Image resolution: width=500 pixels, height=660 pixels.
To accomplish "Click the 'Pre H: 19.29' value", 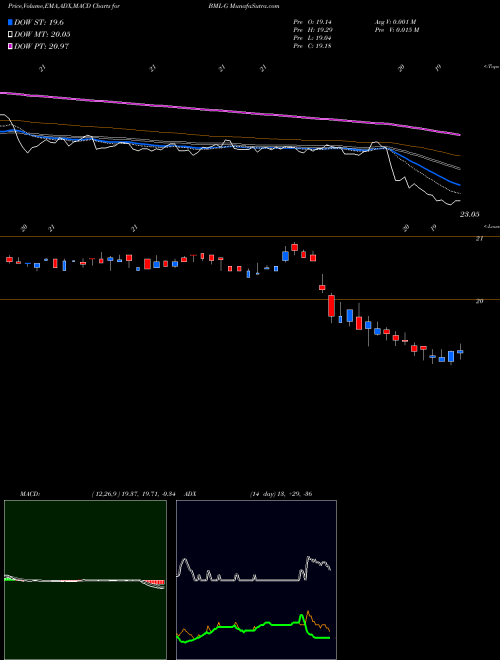I will [313, 30].
